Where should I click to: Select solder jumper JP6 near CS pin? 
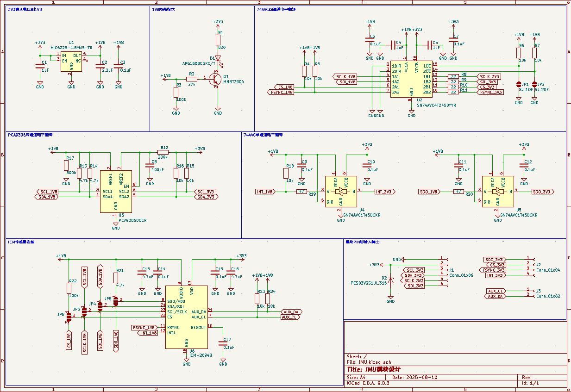(x=69, y=317)
